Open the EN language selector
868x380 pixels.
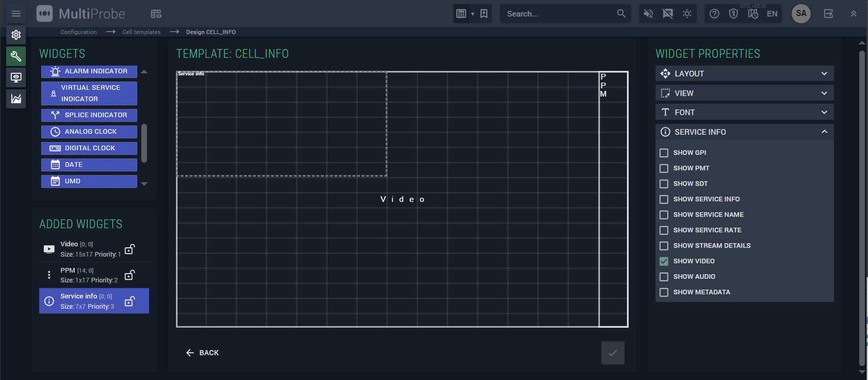point(772,14)
